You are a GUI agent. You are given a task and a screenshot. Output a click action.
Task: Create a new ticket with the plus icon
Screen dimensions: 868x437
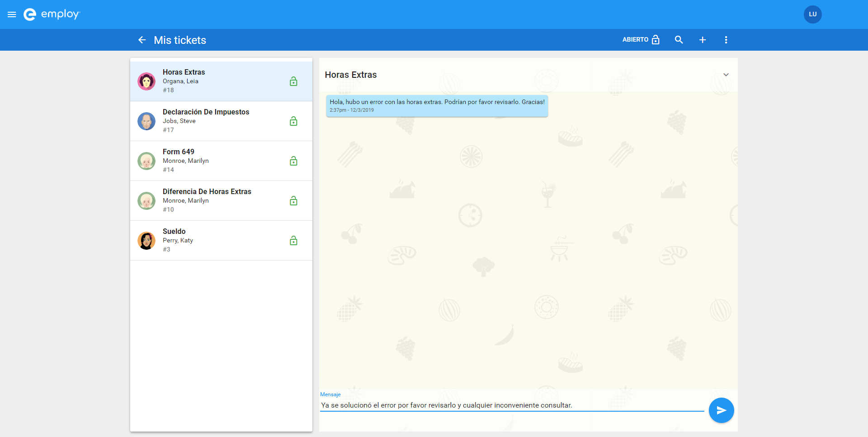pos(703,40)
